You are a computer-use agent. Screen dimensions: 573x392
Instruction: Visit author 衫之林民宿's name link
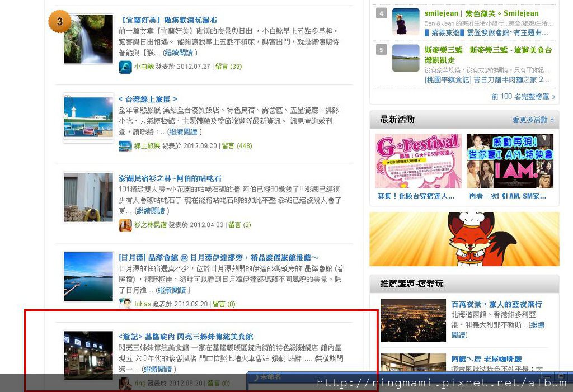click(x=150, y=225)
